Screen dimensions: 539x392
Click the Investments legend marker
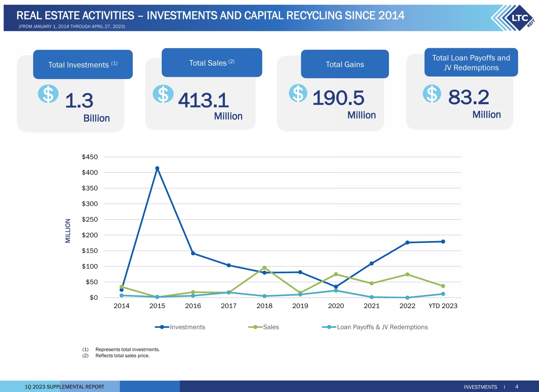coord(162,327)
